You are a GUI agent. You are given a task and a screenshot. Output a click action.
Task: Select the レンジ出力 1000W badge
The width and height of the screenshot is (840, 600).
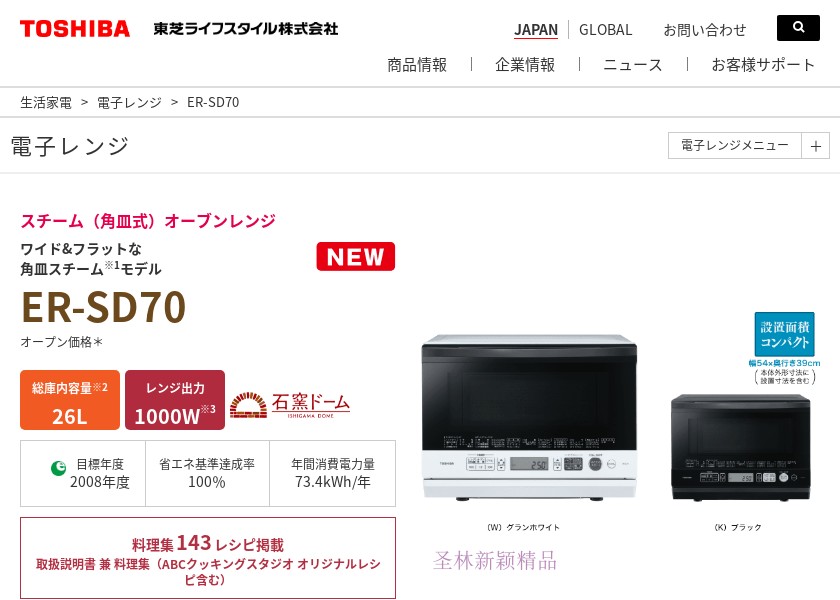[x=175, y=400]
